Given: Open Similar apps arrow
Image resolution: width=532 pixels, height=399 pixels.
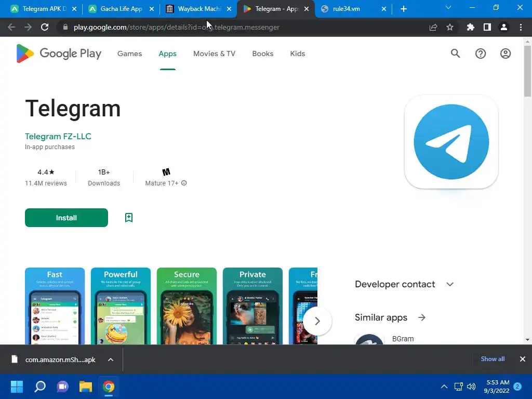Looking at the screenshot, I should 422,317.
